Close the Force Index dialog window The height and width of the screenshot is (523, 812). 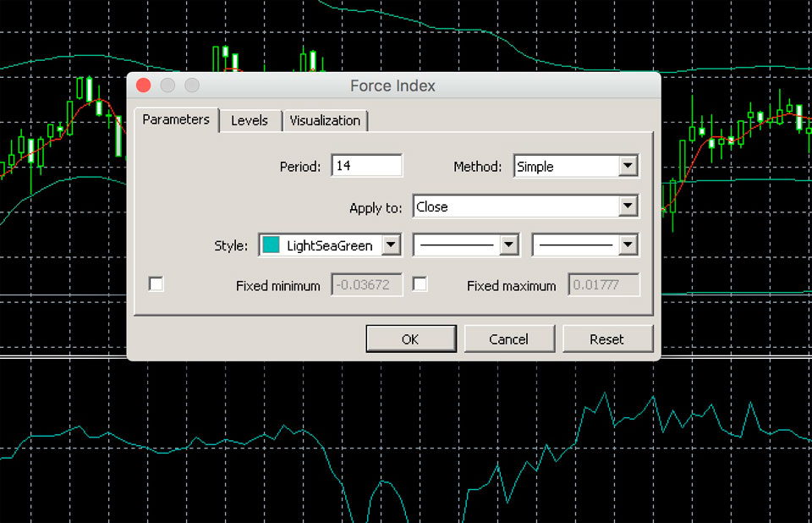(144, 85)
